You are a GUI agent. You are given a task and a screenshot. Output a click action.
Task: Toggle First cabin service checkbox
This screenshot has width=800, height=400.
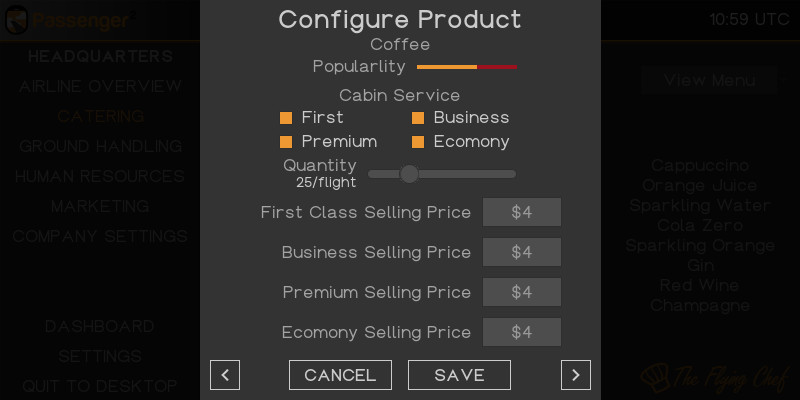click(286, 118)
